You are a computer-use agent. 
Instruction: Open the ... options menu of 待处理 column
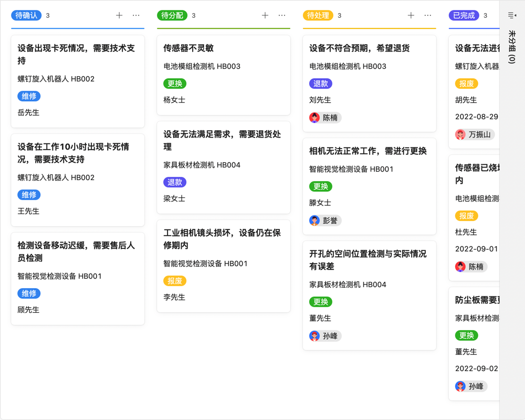pyautogui.click(x=428, y=15)
